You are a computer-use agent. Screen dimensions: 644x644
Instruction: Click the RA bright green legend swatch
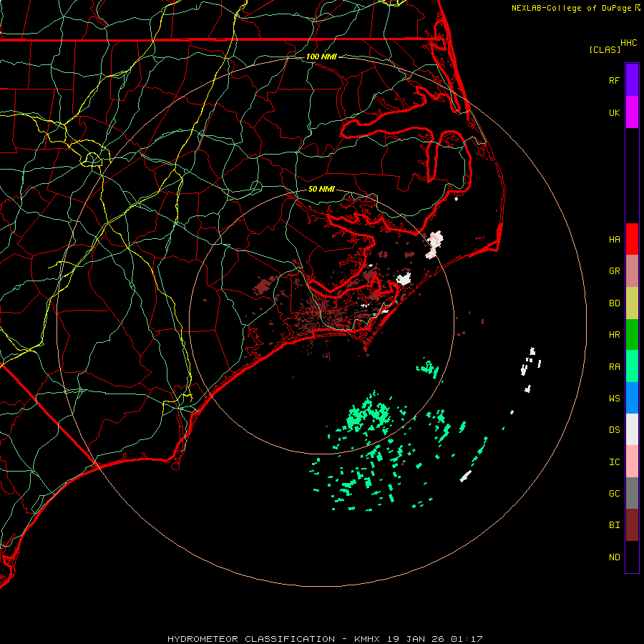click(632, 366)
